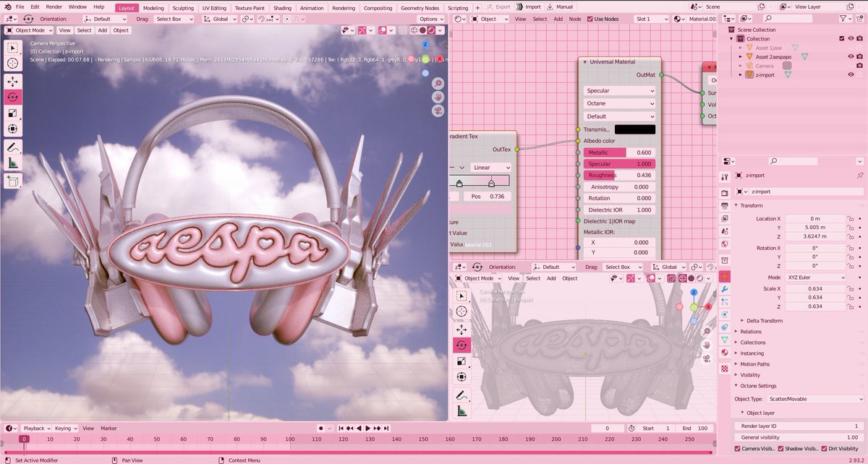Choose the Move tool in main viewport

point(13,81)
